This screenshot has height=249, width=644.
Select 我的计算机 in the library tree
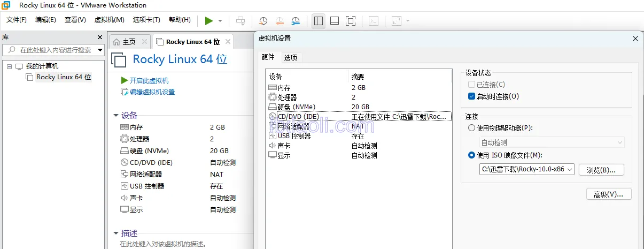click(x=42, y=66)
